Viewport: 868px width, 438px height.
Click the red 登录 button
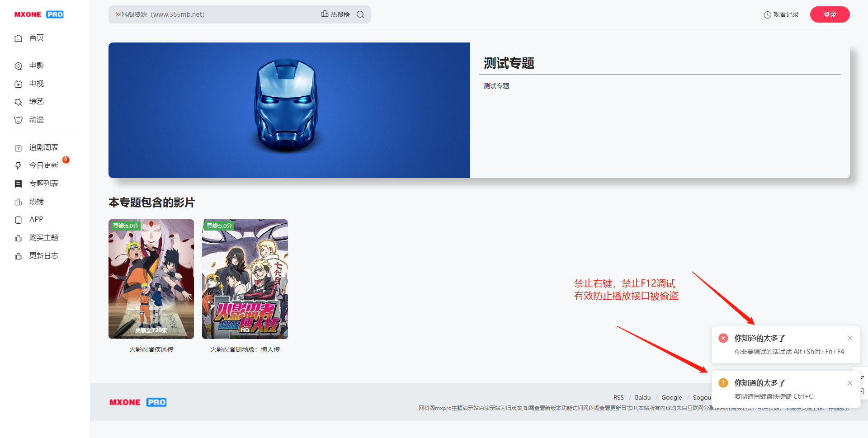point(830,14)
